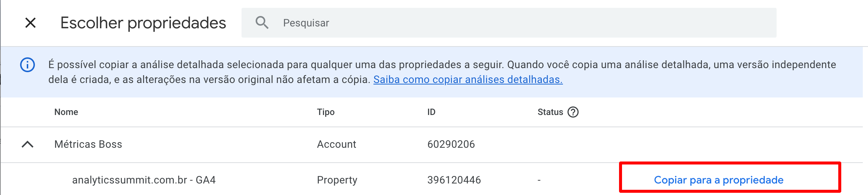Screen dimensions: 868x195
Task: Click the account ID 60290206
Action: click(x=451, y=144)
